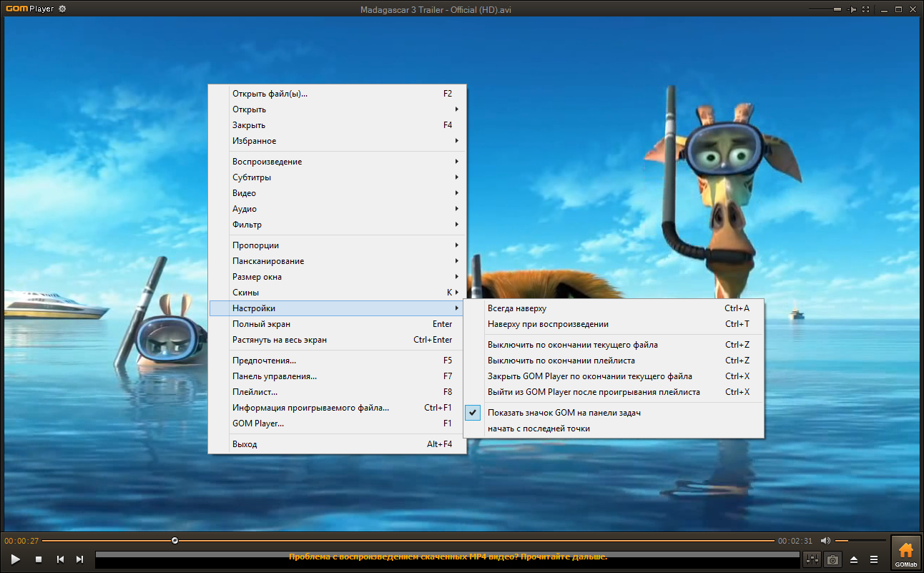This screenshot has height=573, width=924.
Task: Select 'Закрыть' menu entry
Action: (337, 125)
